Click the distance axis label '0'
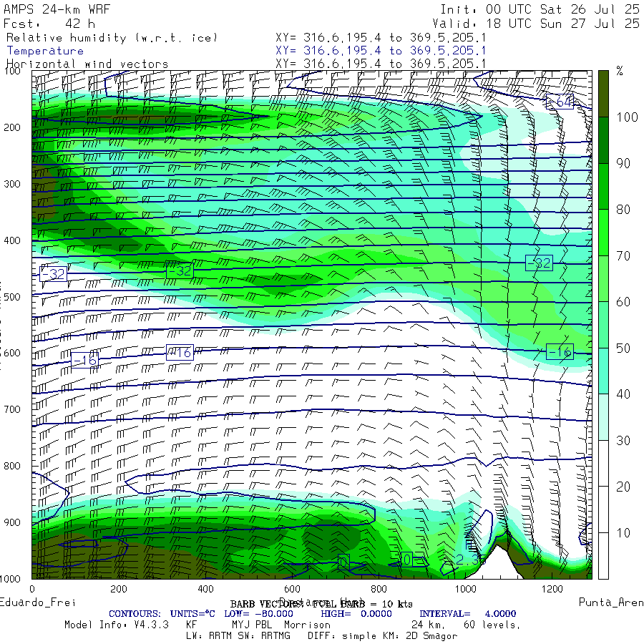644x644 pixels. click(x=32, y=589)
